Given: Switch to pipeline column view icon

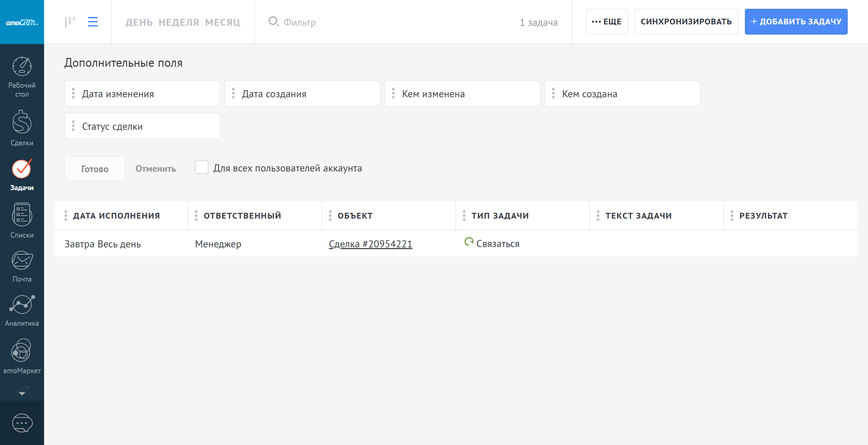Looking at the screenshot, I should [x=70, y=22].
